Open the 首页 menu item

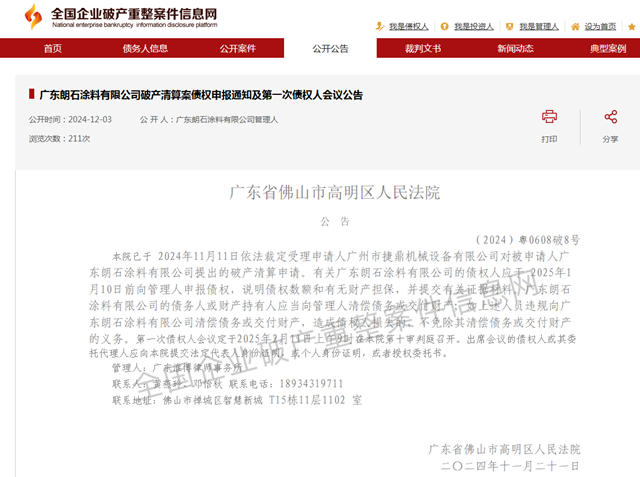click(x=53, y=49)
